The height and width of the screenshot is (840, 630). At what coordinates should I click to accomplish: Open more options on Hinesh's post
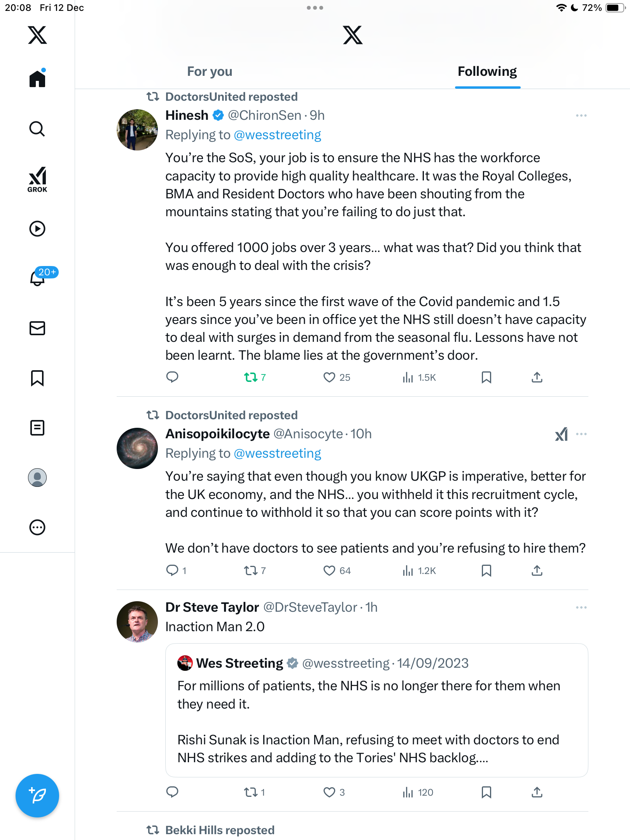click(581, 115)
